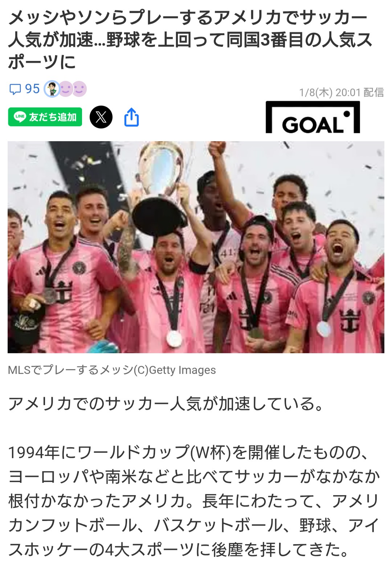Tap the green 友だち追加 LINE button
This screenshot has width=392, height=566.
(x=45, y=117)
